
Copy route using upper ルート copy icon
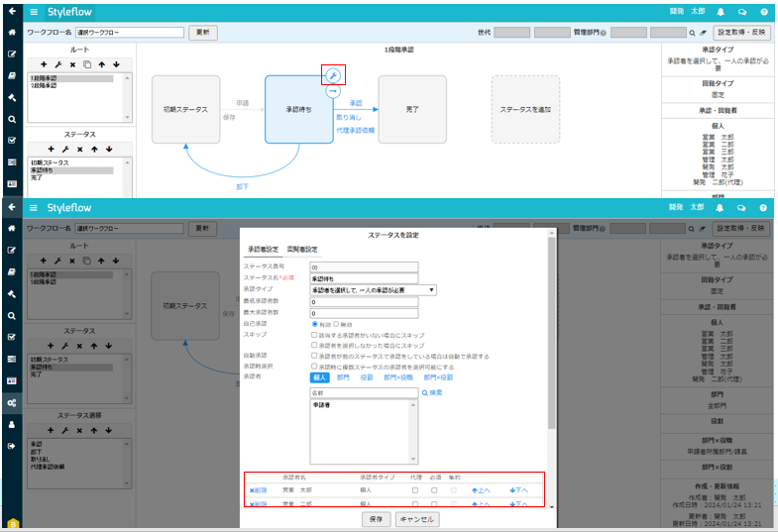87,64
